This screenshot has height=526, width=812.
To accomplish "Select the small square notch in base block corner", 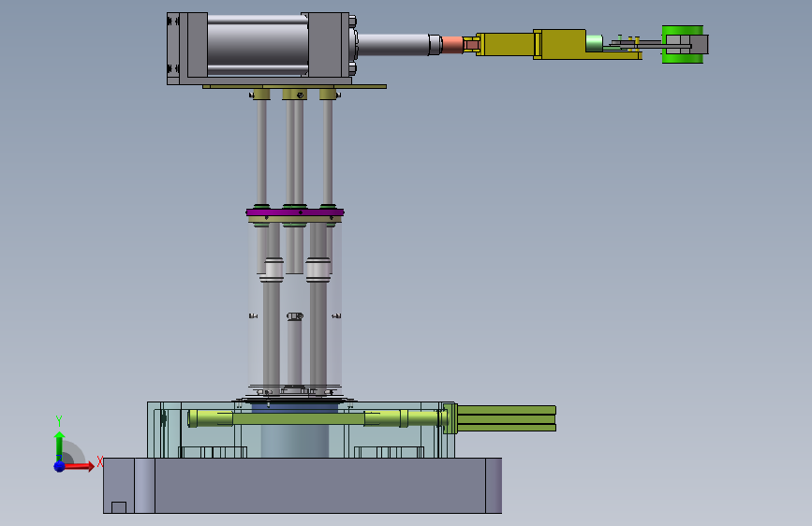I will point(119,507).
